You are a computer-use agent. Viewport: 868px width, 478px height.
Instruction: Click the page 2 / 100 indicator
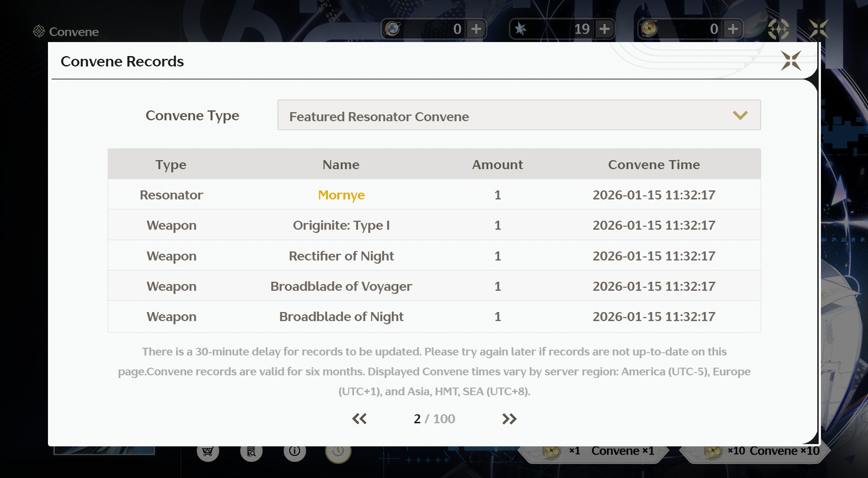(434, 419)
